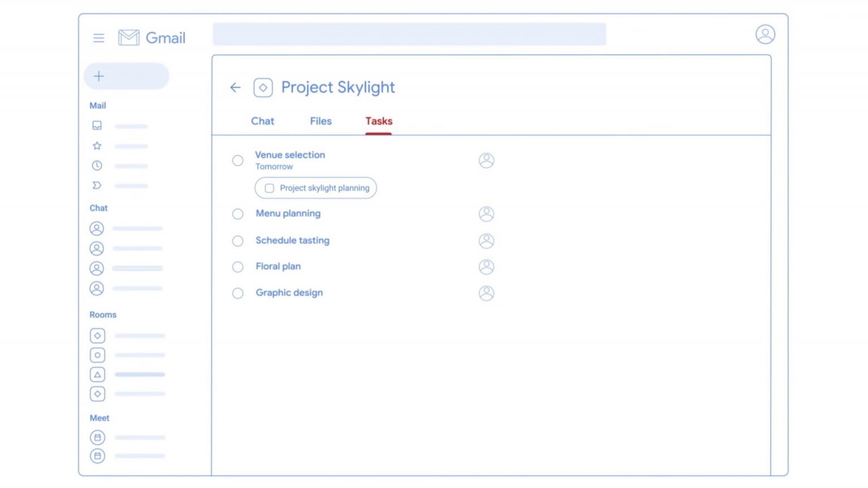Mark Venue selection task complete
This screenshot has height=488, width=868.
[238, 161]
